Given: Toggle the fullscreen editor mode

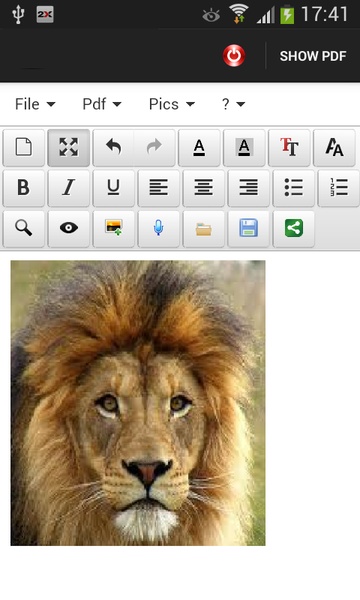Looking at the screenshot, I should pos(68,147).
